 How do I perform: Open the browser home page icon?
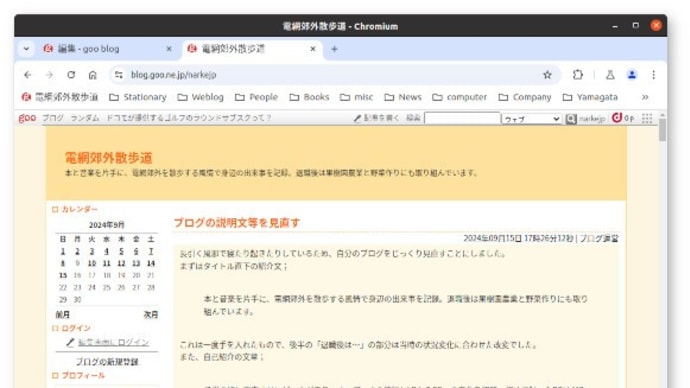click(x=92, y=75)
